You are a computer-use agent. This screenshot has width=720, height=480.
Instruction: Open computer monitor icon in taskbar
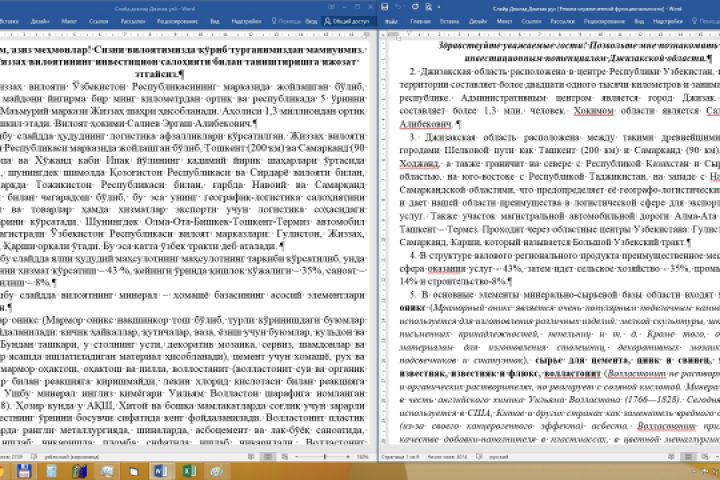pos(107,471)
